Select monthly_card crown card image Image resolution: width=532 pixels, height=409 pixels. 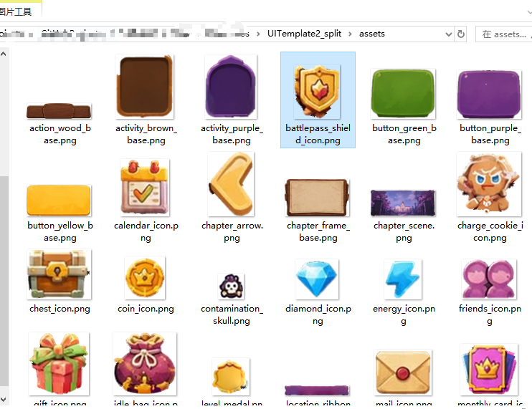[x=489, y=370]
